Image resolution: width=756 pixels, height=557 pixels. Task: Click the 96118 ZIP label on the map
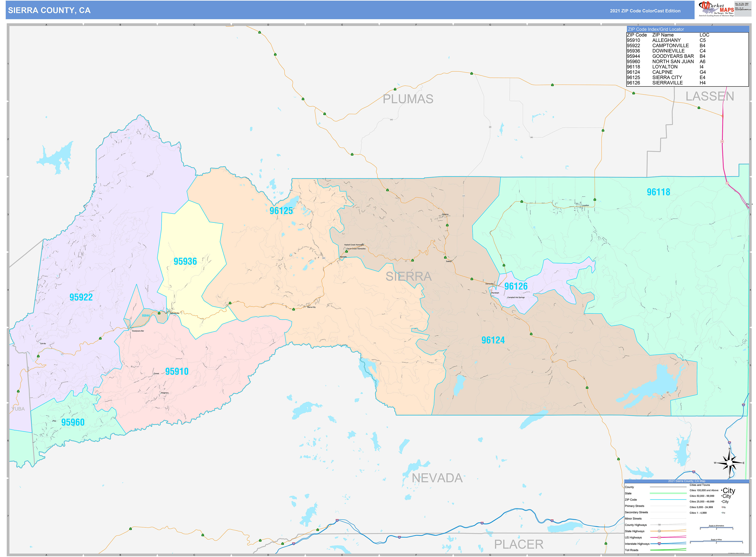(658, 192)
